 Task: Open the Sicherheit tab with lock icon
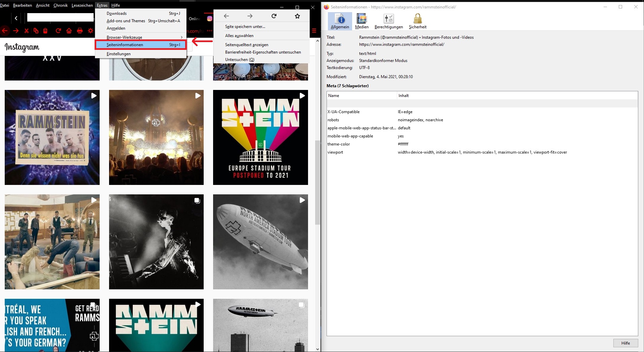[418, 21]
